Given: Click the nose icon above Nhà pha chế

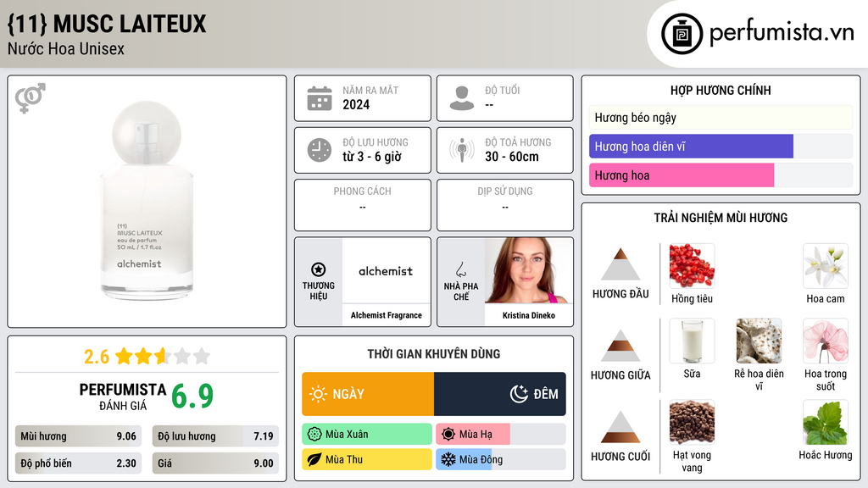Looking at the screenshot, I should pyautogui.click(x=460, y=269).
